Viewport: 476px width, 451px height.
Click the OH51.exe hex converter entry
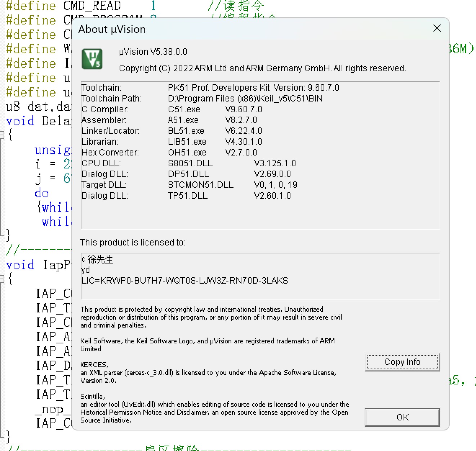point(187,153)
